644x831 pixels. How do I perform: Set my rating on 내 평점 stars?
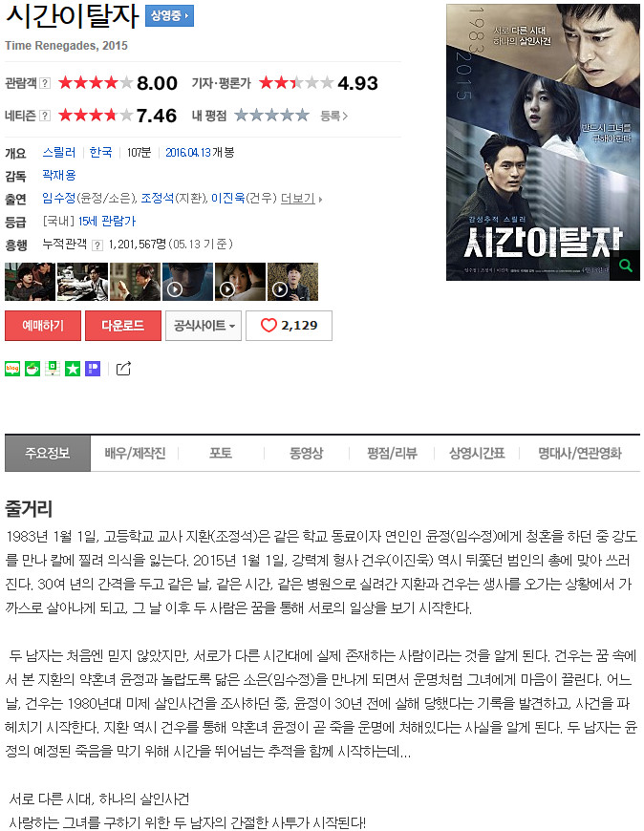point(271,115)
